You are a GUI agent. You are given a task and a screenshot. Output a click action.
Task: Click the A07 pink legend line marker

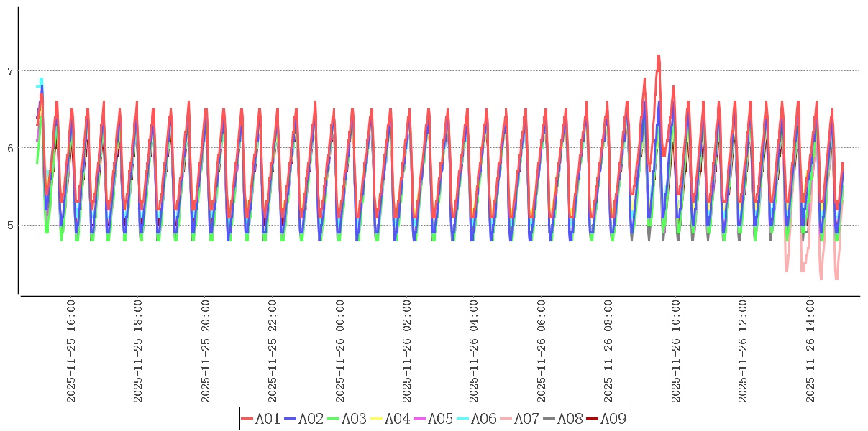pos(506,419)
